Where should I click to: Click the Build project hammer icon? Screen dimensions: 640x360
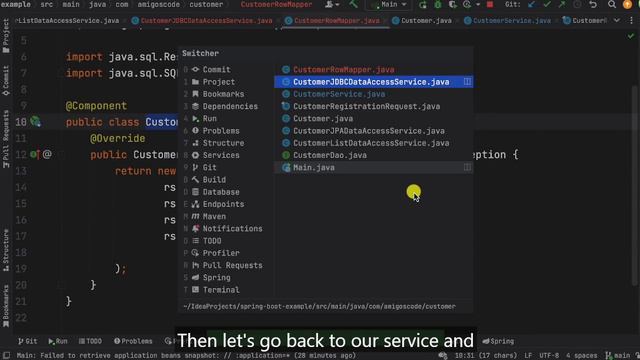click(x=353, y=4)
